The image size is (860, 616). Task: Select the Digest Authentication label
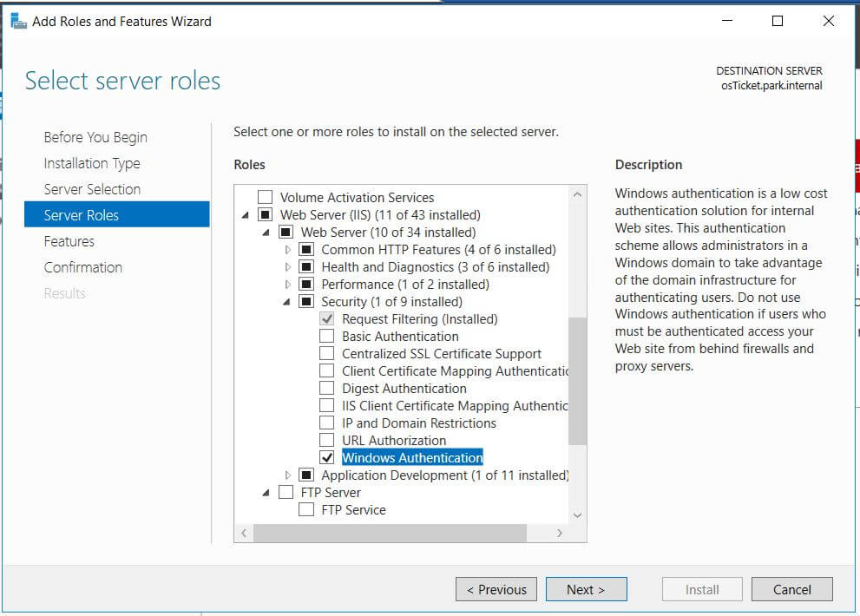404,389
